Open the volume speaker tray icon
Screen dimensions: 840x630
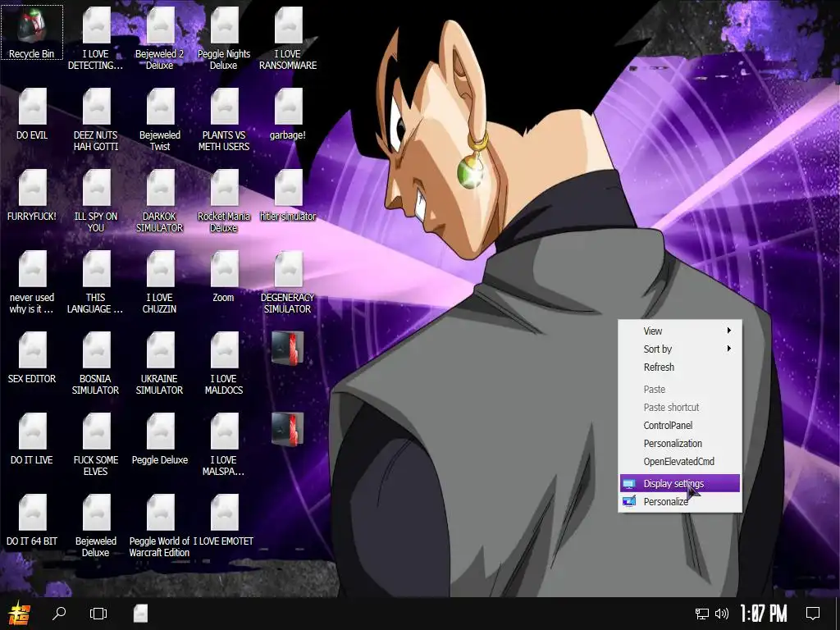click(722, 614)
